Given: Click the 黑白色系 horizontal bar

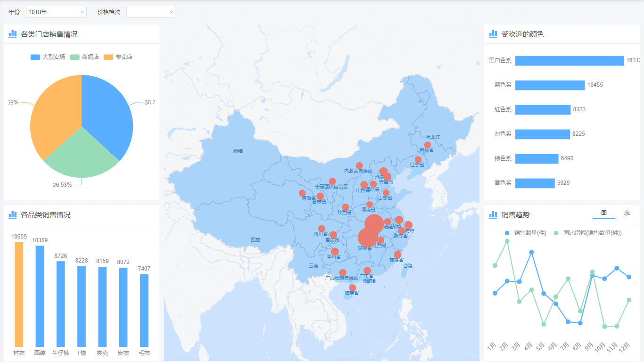Looking at the screenshot, I should tap(569, 60).
